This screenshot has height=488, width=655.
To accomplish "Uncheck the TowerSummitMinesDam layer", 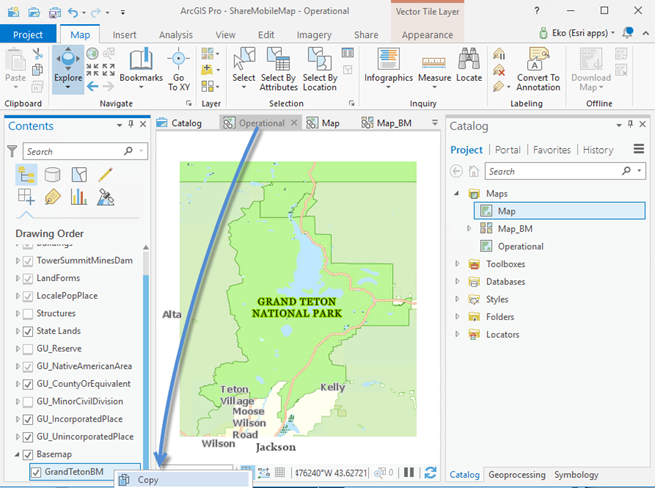I will click(x=28, y=261).
